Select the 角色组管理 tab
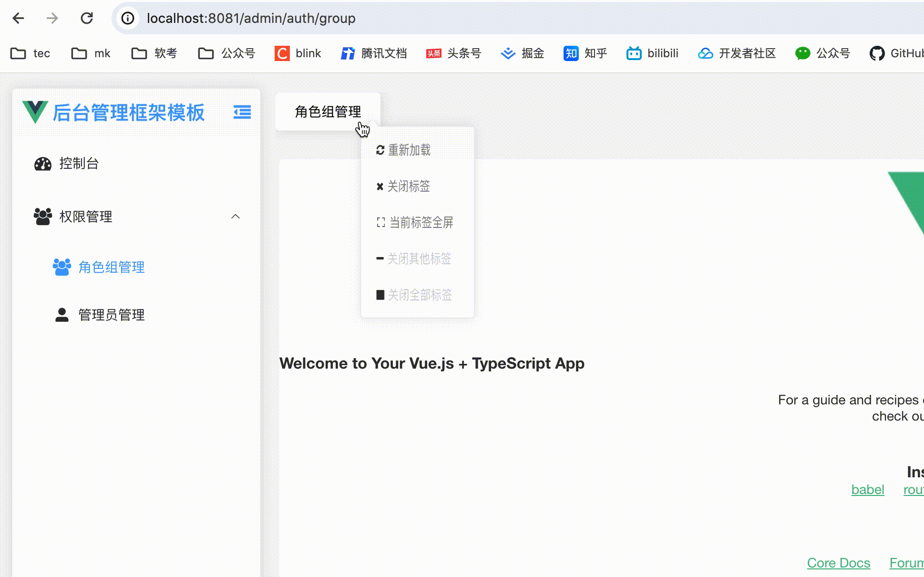Viewport: 924px width, 577px height. tap(328, 112)
